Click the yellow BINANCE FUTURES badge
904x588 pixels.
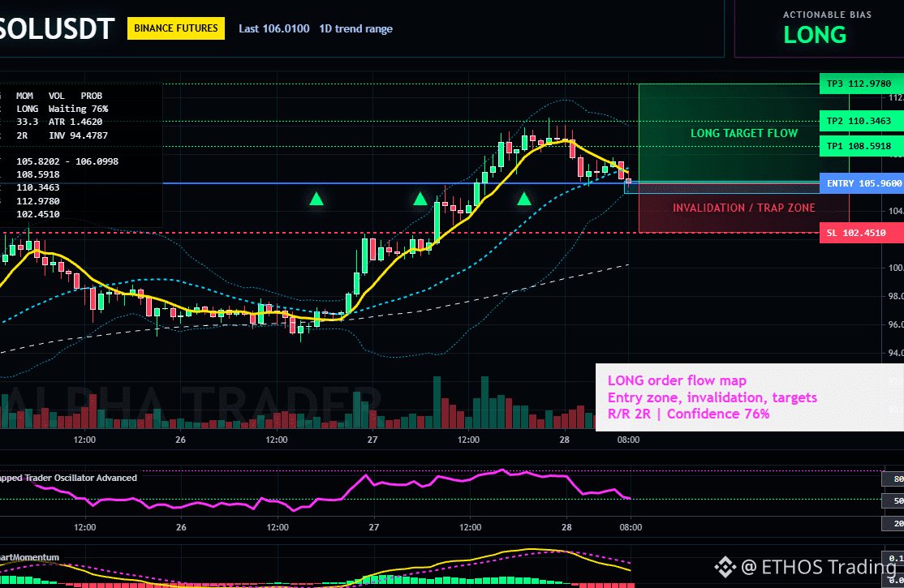[176, 28]
